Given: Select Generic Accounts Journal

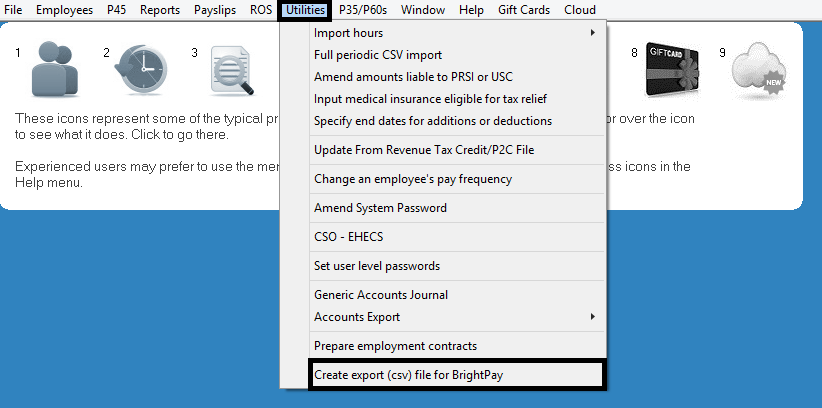Looking at the screenshot, I should click(x=457, y=295).
